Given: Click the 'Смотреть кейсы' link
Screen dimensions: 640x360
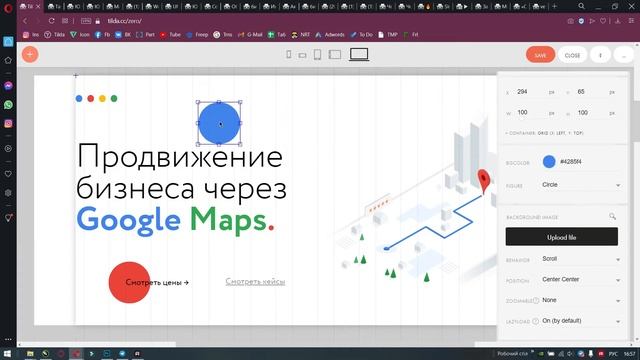Looking at the screenshot, I should pyautogui.click(x=255, y=281).
